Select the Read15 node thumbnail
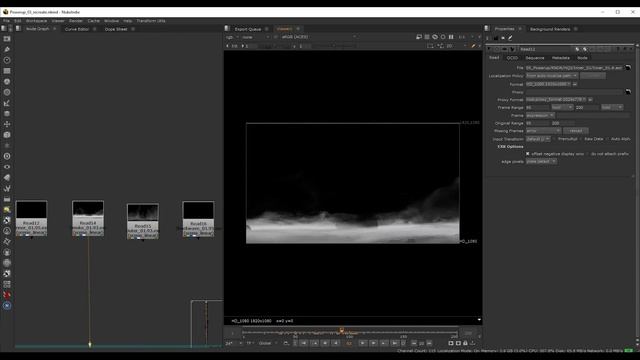 [x=143, y=213]
